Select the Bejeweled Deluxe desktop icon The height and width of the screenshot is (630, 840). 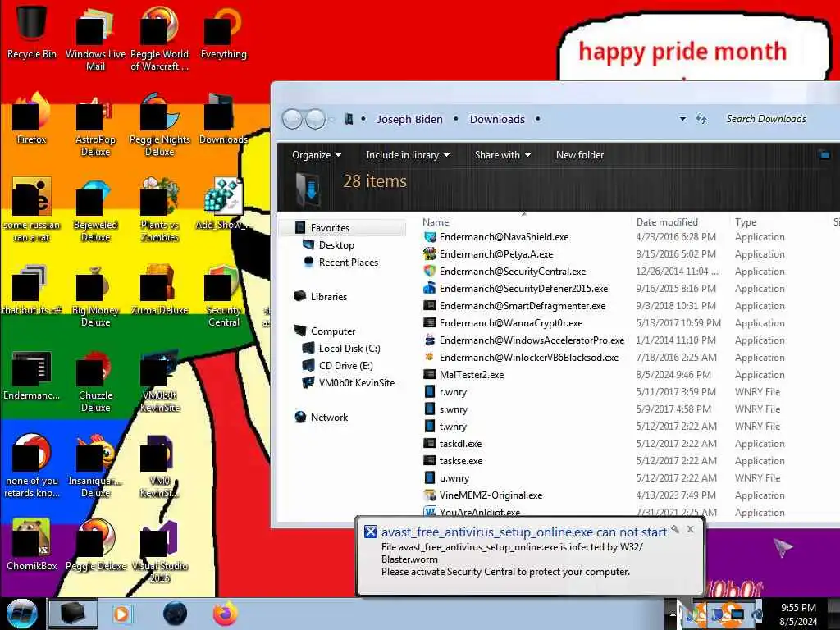95,210
